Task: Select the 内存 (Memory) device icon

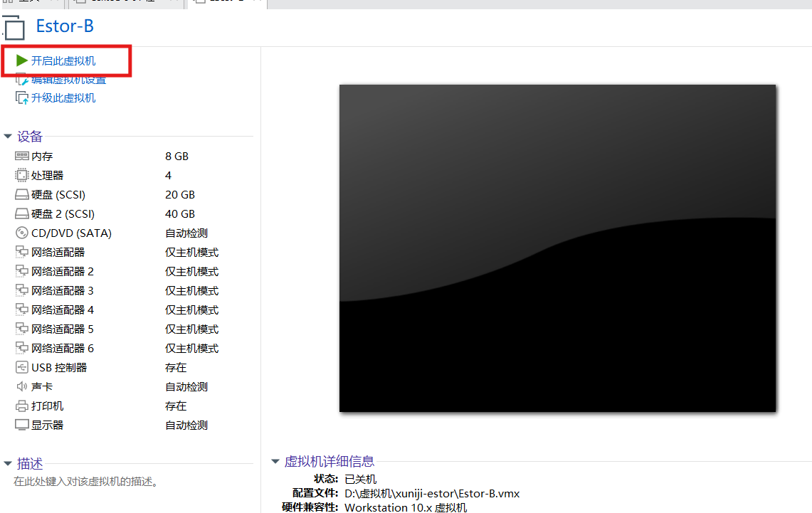Action: pyautogui.click(x=21, y=156)
